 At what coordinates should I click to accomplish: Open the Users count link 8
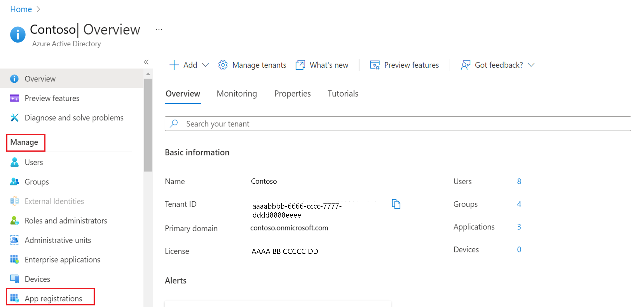point(519,181)
